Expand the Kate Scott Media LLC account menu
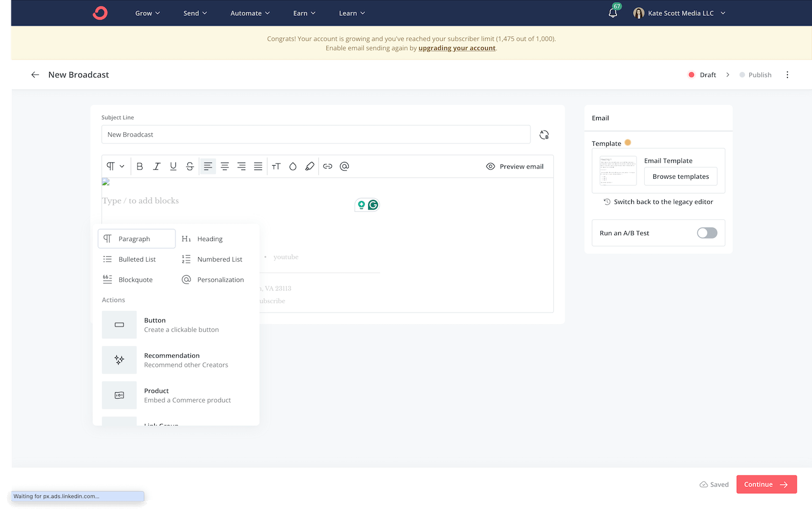 click(679, 13)
